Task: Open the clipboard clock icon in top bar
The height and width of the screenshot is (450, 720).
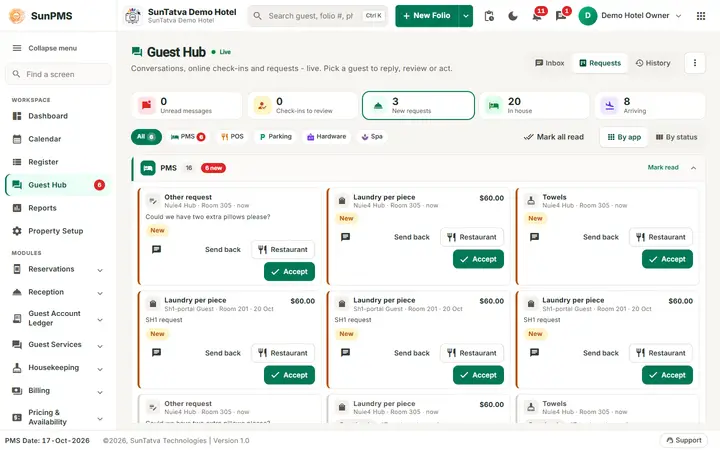Action: (489, 16)
